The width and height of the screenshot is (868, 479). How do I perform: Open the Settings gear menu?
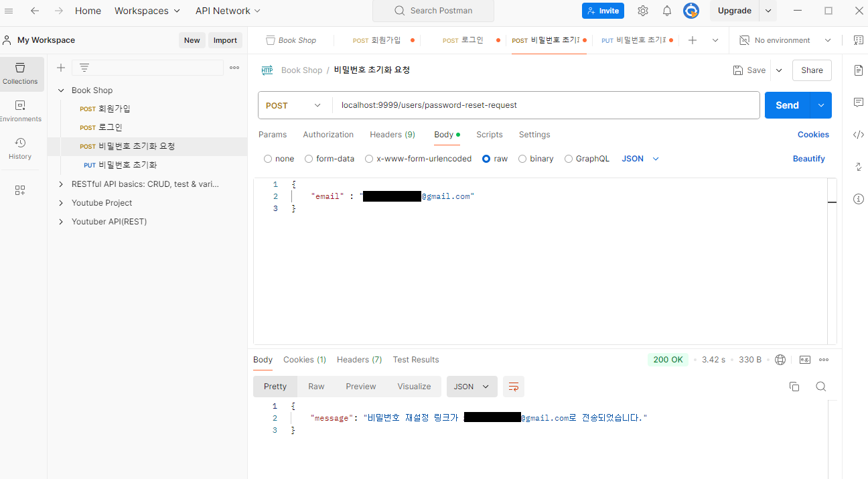pyautogui.click(x=643, y=11)
